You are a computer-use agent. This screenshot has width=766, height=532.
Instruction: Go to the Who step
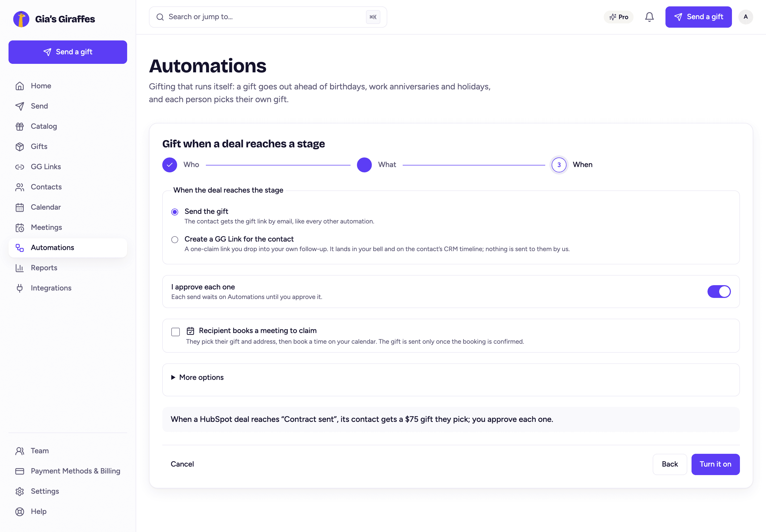point(170,165)
